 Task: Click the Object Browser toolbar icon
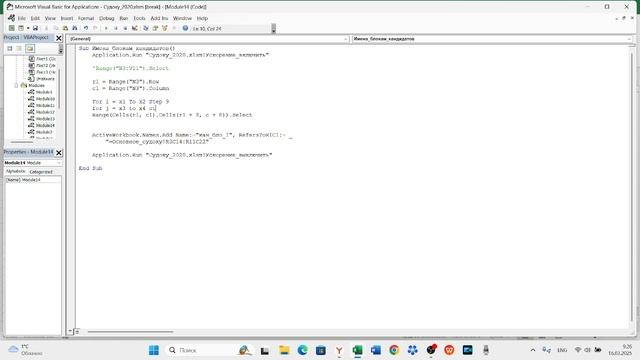pyautogui.click(x=165, y=28)
